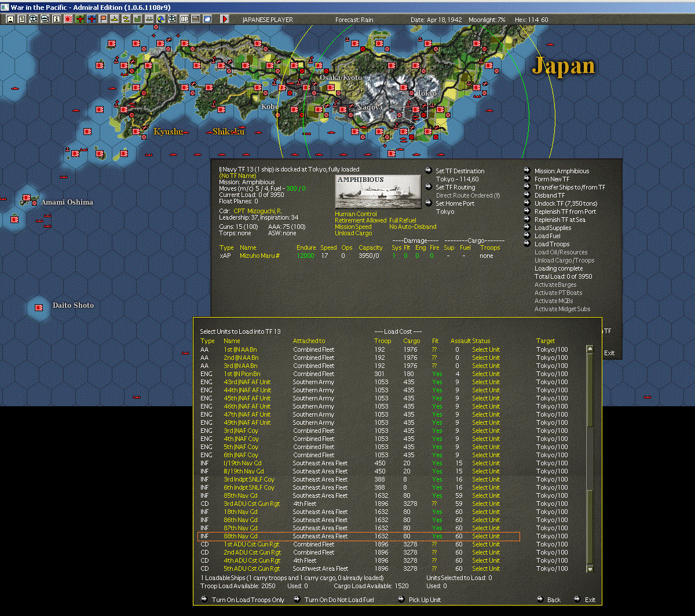This screenshot has height=616, width=695.
Task: Click the green land shape toolbar icon
Action: (x=138, y=19)
